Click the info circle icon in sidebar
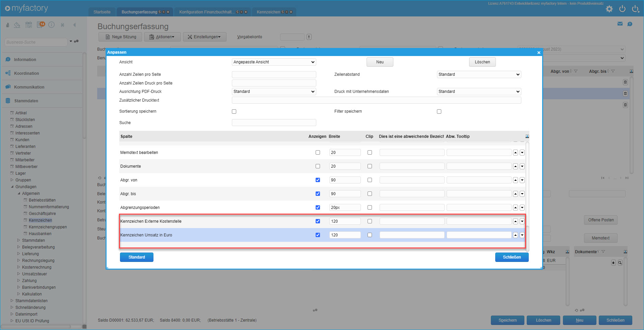 [51, 25]
